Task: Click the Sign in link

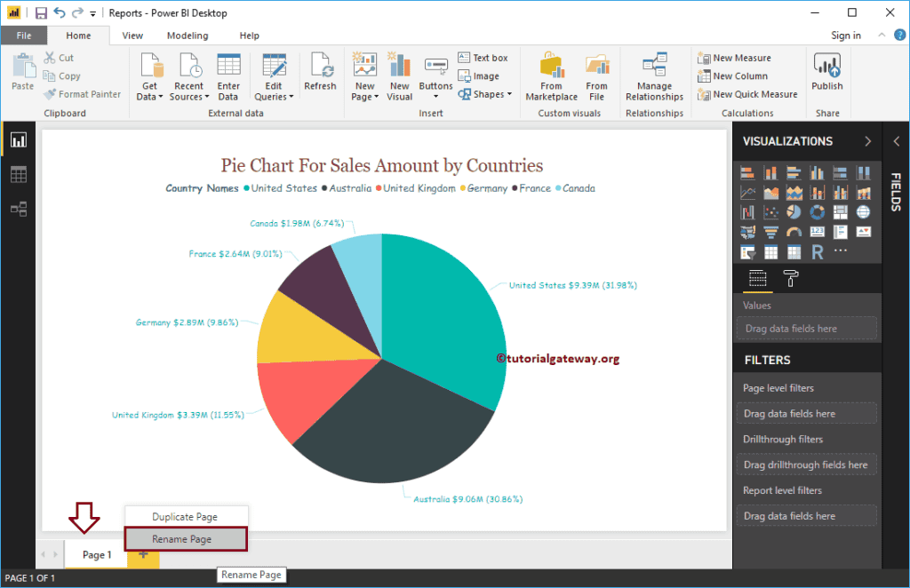Action: 845,36
